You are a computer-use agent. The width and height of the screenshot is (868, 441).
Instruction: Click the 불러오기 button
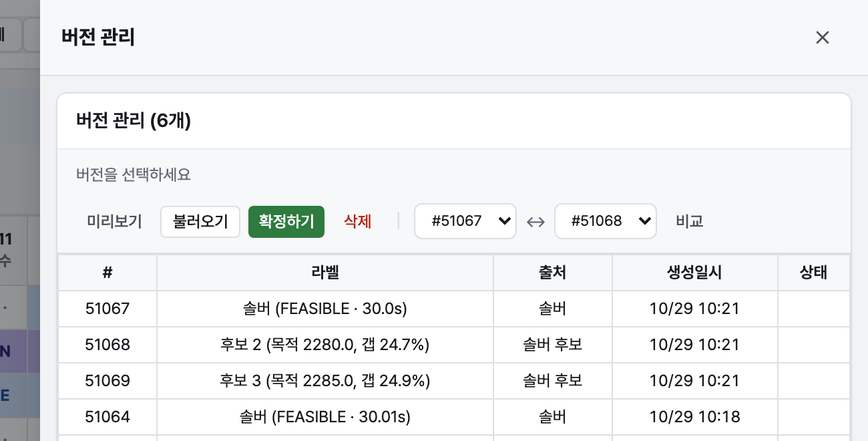(x=200, y=221)
